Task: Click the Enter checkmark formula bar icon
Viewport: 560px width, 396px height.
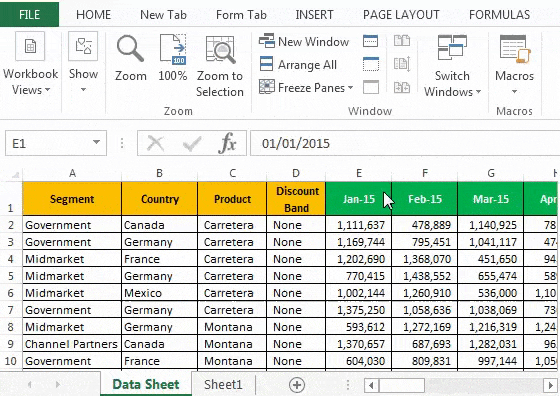Action: 192,144
